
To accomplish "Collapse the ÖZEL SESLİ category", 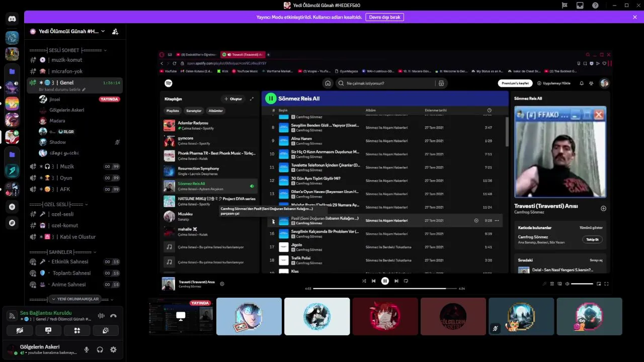I will point(58,205).
